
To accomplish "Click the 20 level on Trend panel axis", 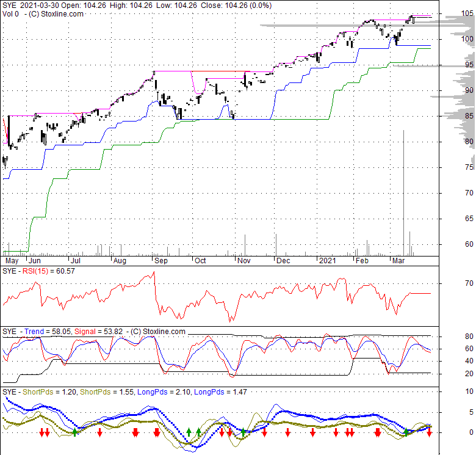I will point(469,374).
